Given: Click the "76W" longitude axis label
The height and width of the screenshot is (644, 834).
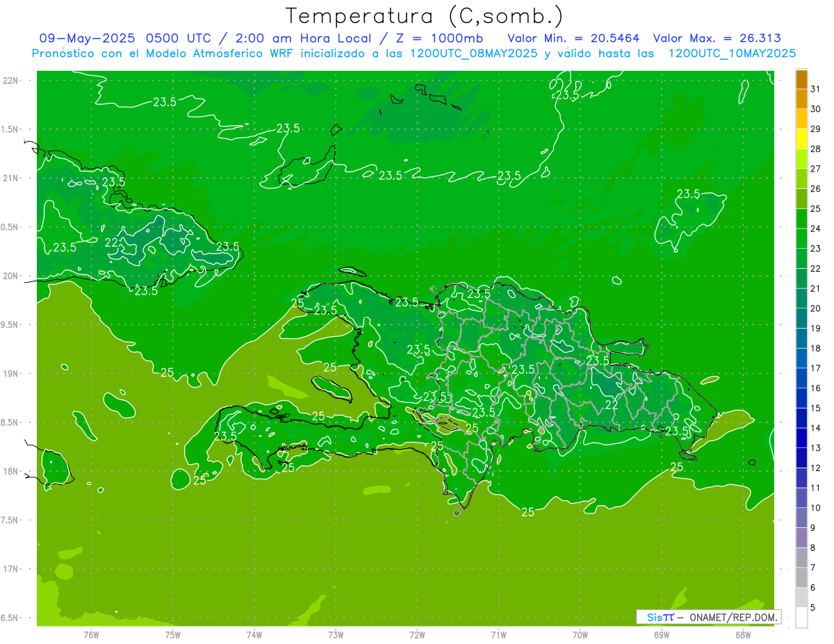Looking at the screenshot, I should coord(91,634).
